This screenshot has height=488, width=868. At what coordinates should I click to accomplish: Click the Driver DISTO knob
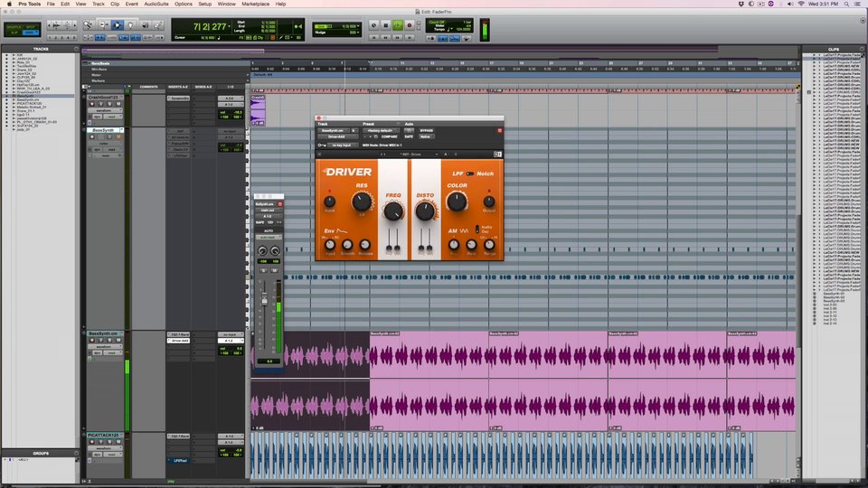425,211
